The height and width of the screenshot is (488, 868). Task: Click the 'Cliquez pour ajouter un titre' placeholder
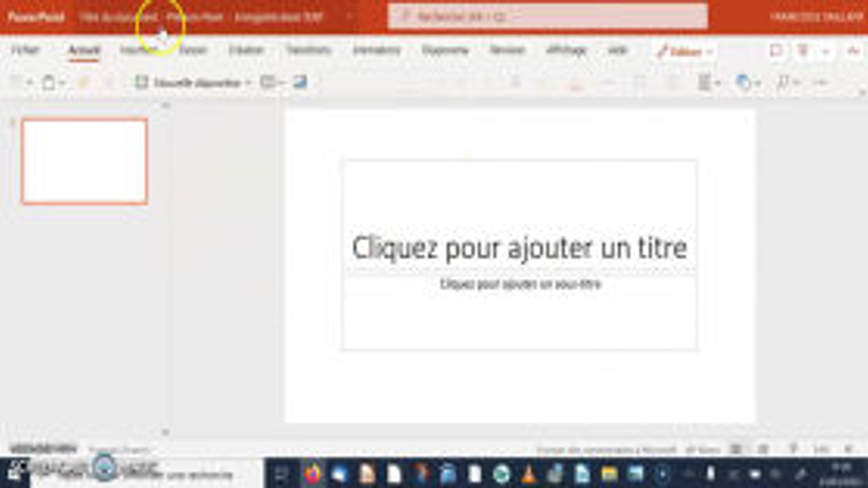pyautogui.click(x=519, y=248)
